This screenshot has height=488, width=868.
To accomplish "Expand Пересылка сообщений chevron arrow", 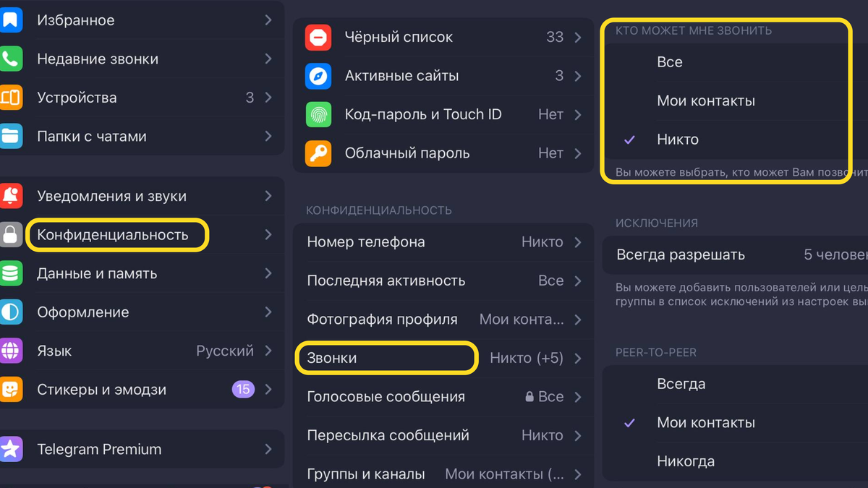I will point(578,435).
